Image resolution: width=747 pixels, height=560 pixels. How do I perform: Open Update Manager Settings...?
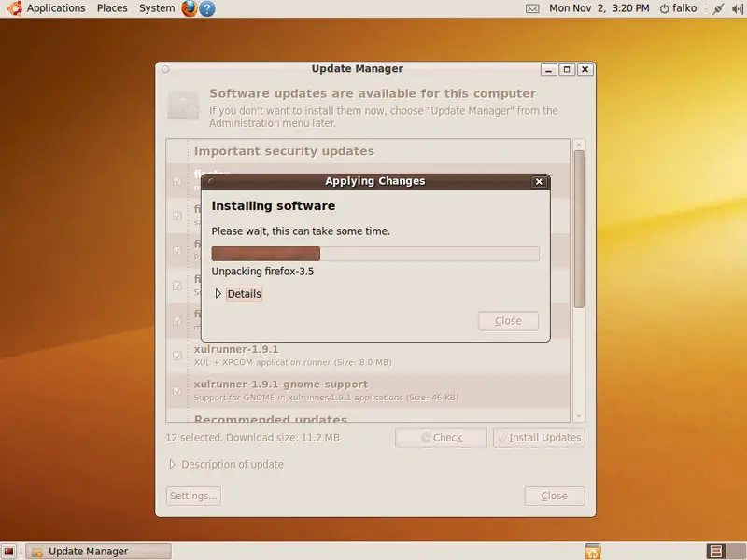tap(193, 496)
